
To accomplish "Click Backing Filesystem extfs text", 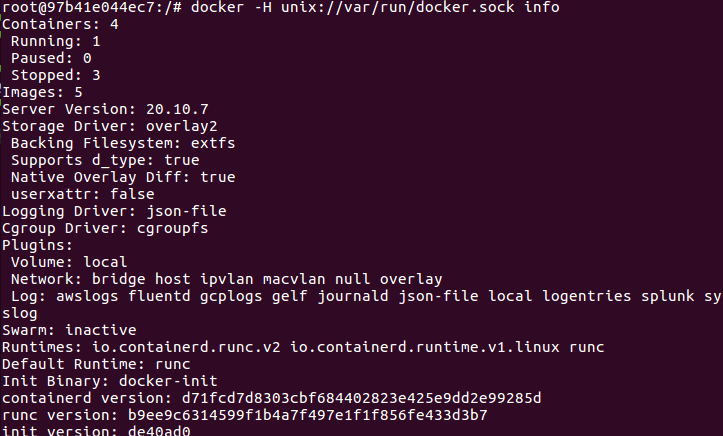I will click(x=123, y=144).
